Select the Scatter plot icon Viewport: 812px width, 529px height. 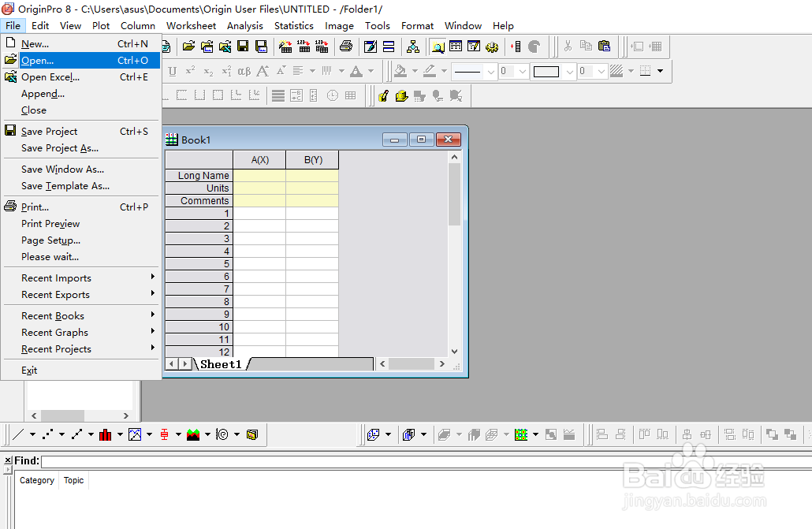pyautogui.click(x=47, y=434)
